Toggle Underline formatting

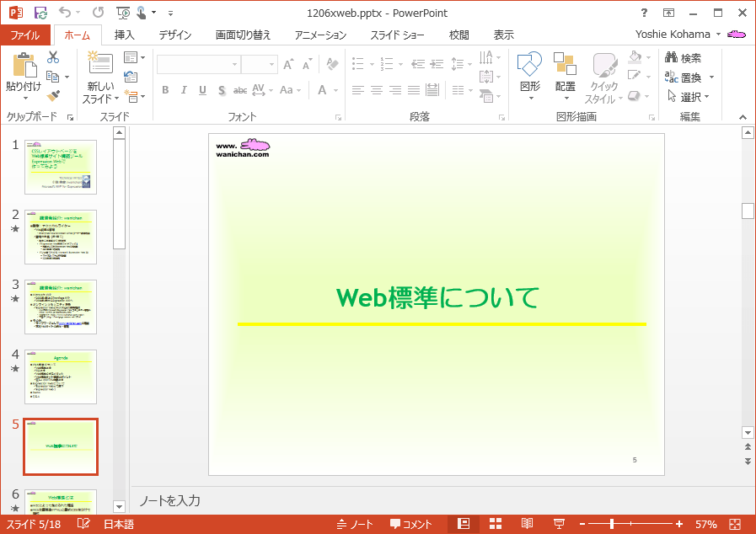202,90
